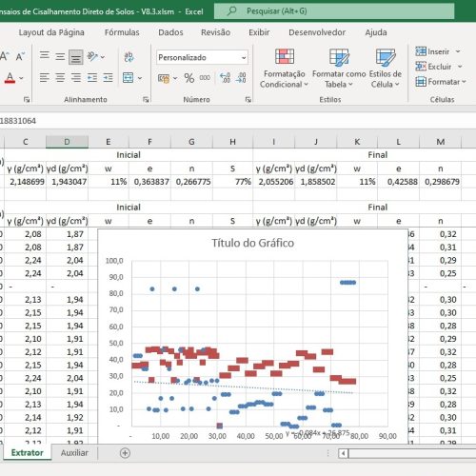Open the text orientation options
Screen dimensions: 476x476
coord(92,57)
